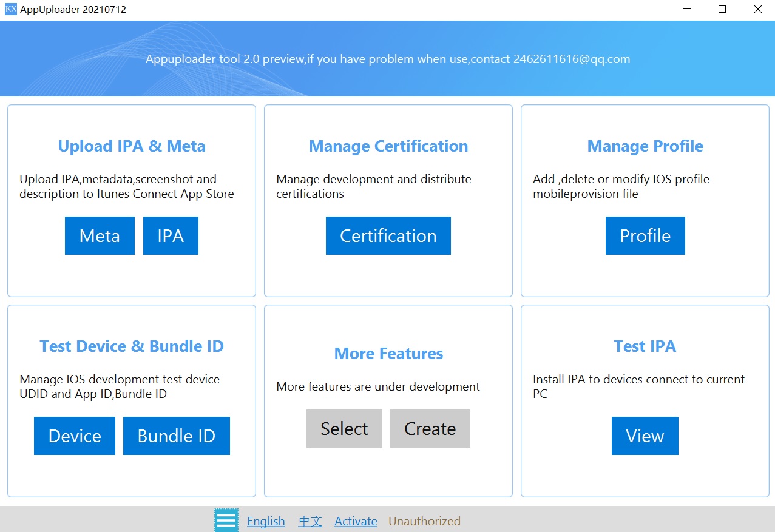Click the Test Device & Bundle ID heading
The width and height of the screenshot is (775, 532).
tap(131, 346)
